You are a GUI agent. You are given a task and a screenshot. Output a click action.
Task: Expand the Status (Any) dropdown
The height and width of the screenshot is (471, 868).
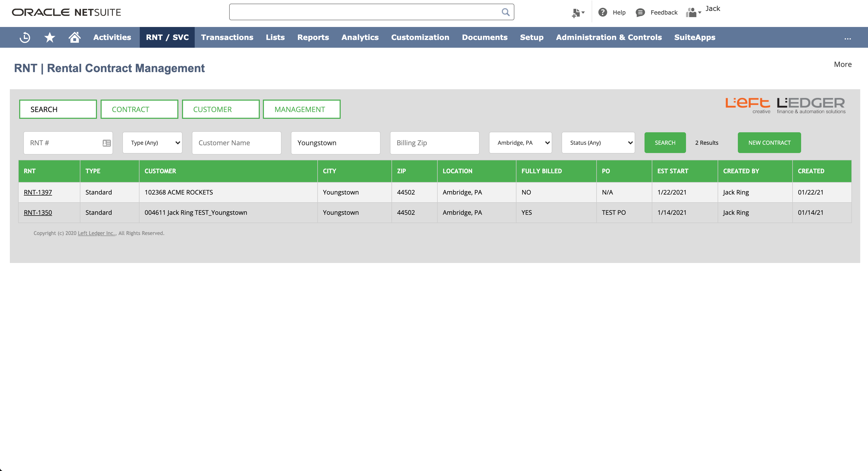598,143
